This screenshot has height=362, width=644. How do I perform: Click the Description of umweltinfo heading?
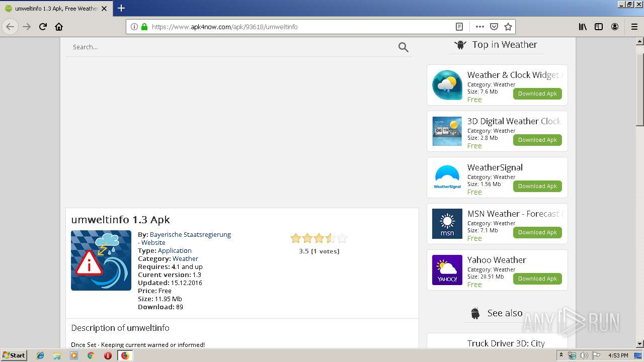(120, 328)
